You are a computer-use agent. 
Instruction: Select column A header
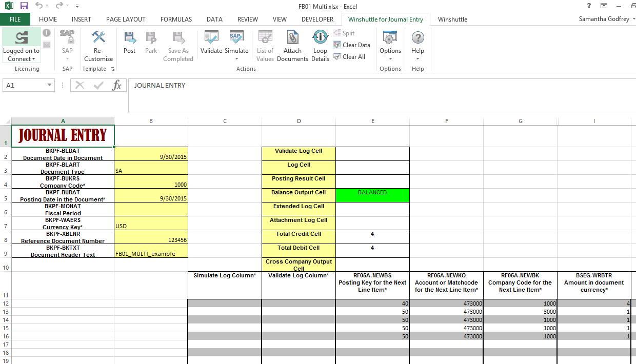pyautogui.click(x=63, y=121)
